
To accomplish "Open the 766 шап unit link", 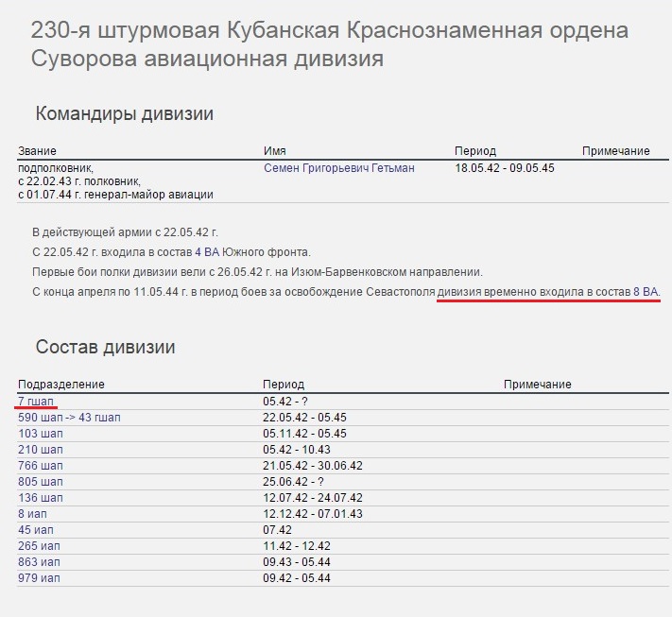I will point(41,466).
